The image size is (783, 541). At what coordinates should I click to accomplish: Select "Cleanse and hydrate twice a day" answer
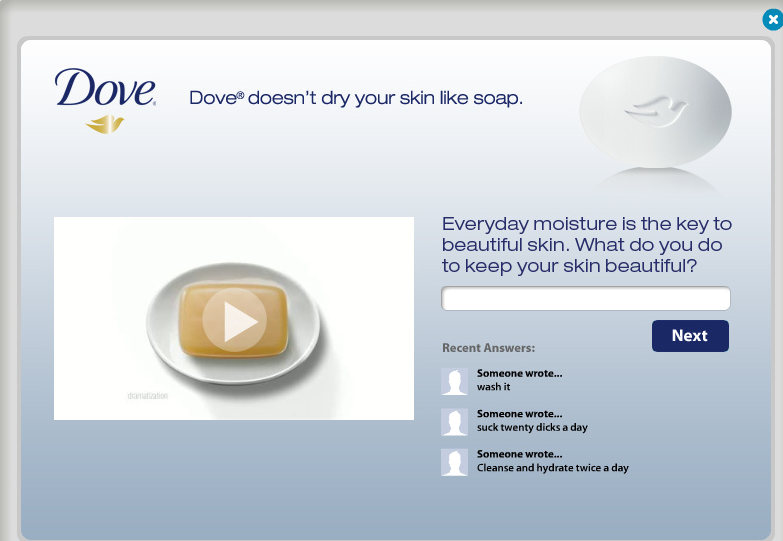click(552, 468)
